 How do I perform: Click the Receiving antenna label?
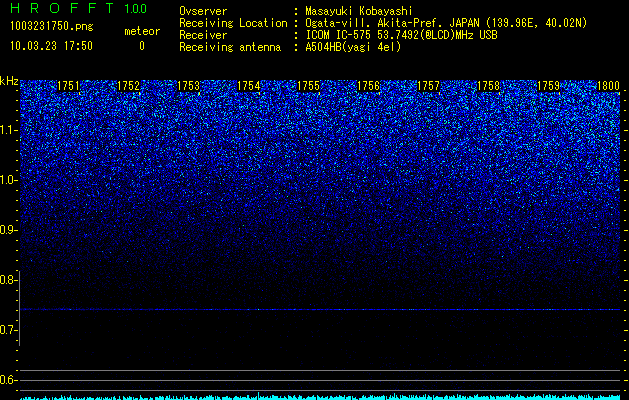click(x=230, y=47)
